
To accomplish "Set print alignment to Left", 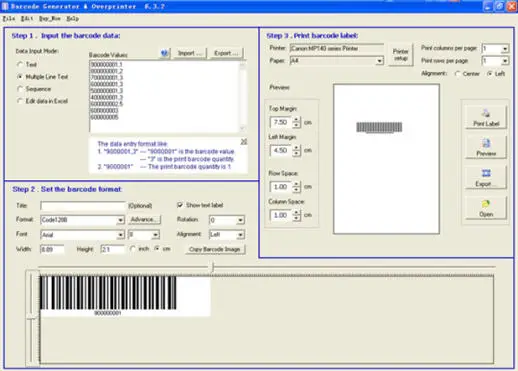I will (489, 74).
